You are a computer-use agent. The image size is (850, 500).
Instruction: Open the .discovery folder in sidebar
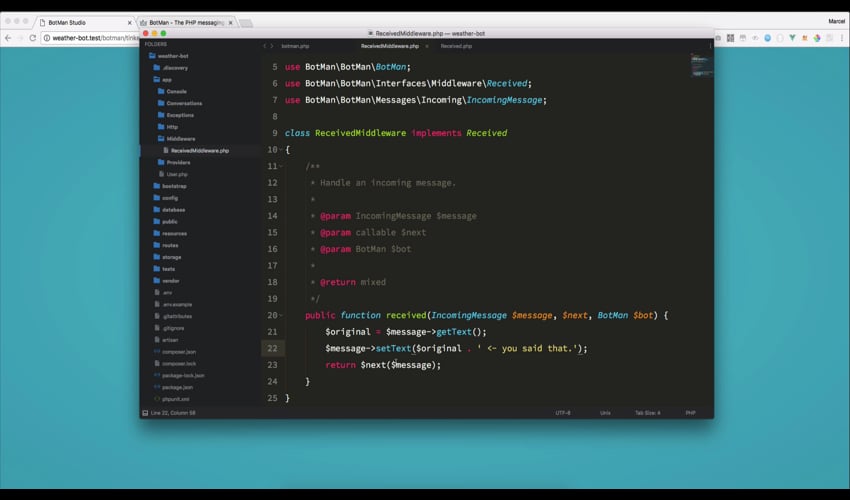click(171, 68)
